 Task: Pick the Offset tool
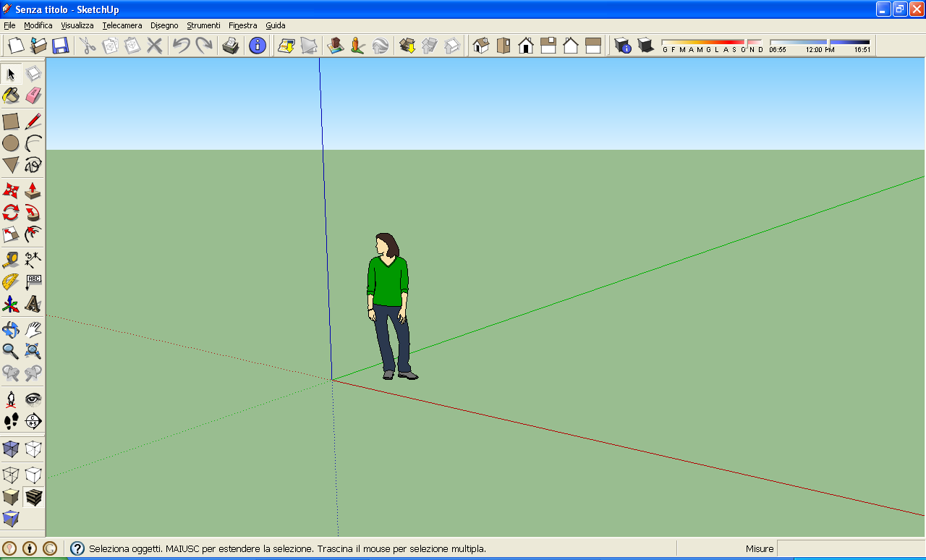33,234
